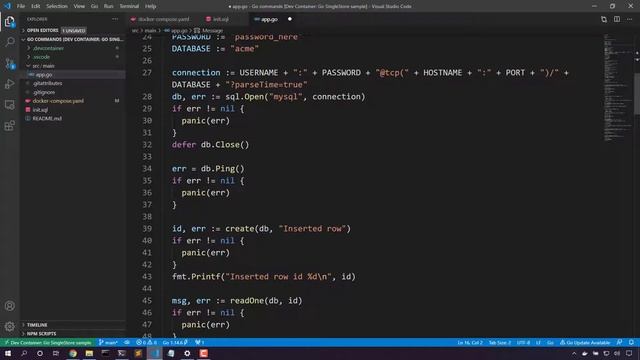Viewport: 640px width, 360px height.
Task: Open the Extensions view
Action: pyautogui.click(x=10, y=125)
